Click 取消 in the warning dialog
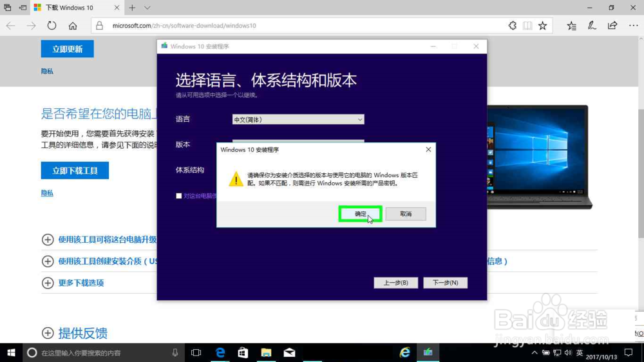 (x=406, y=214)
